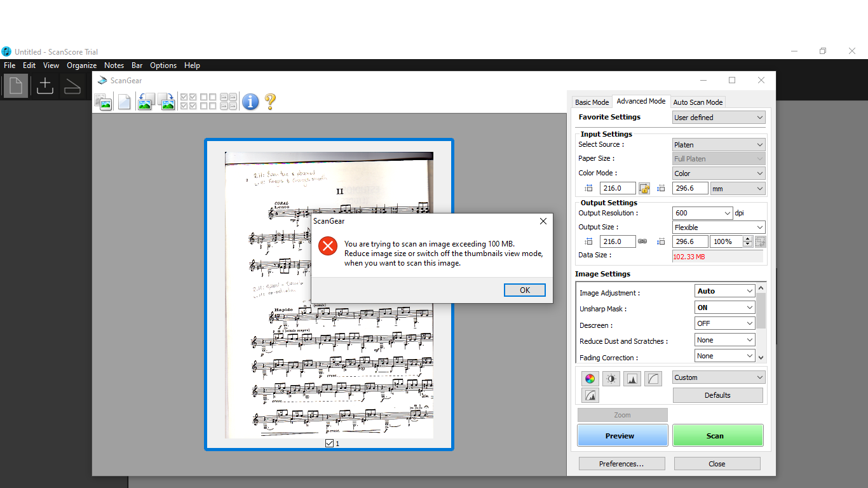Viewport: 868px width, 488px height.
Task: Click the Defaults button
Action: pyautogui.click(x=718, y=395)
